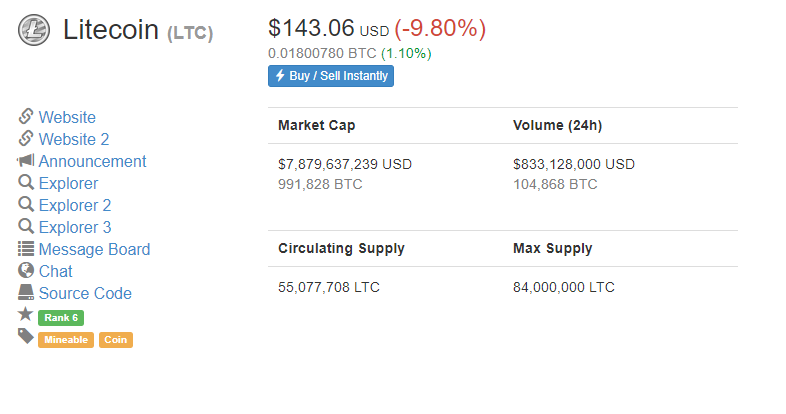Viewport: 786px width, 414px height.
Task: Click the magnifier icon beside Explorer
Action: click(26, 182)
